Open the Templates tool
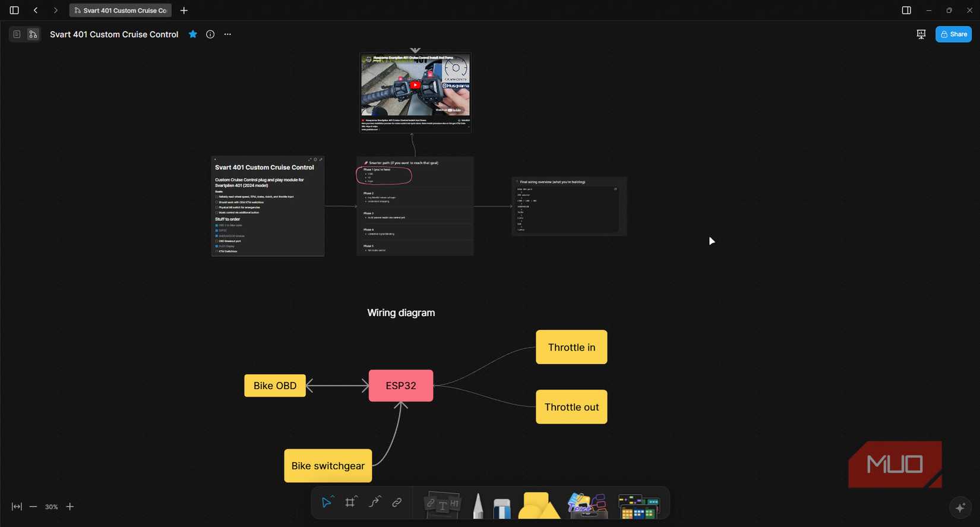Image resolution: width=980 pixels, height=527 pixels. pyautogui.click(x=638, y=507)
